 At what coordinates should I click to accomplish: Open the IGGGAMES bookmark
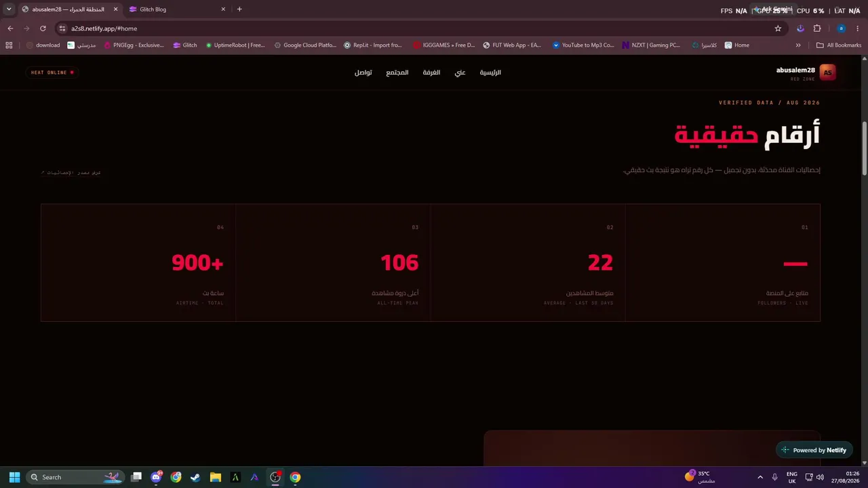[x=444, y=45]
